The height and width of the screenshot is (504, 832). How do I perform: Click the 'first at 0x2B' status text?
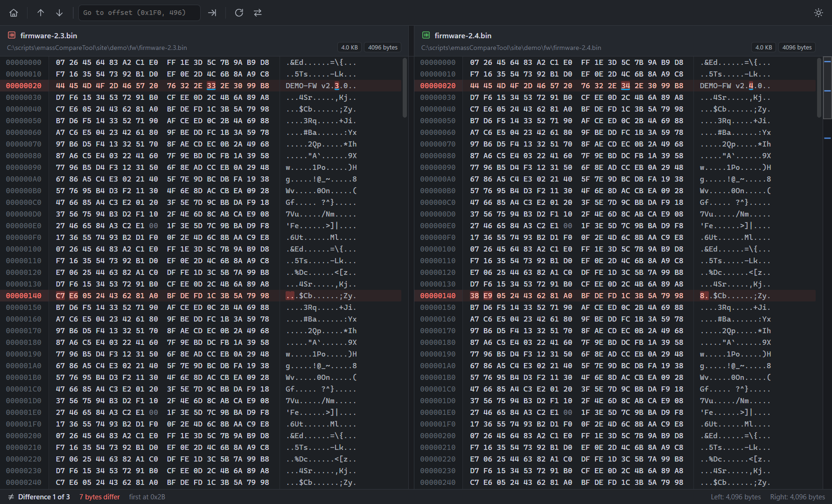point(147,497)
